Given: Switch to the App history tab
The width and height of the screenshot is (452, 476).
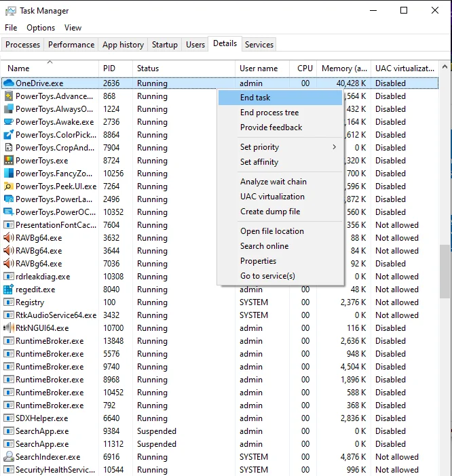Looking at the screenshot, I should pos(123,45).
